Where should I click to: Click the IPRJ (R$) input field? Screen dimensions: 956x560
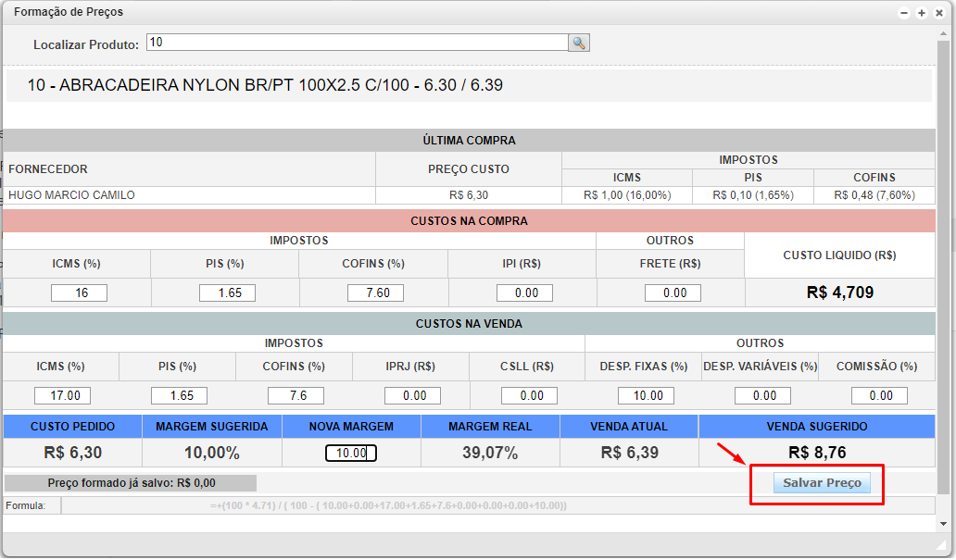tap(412, 395)
